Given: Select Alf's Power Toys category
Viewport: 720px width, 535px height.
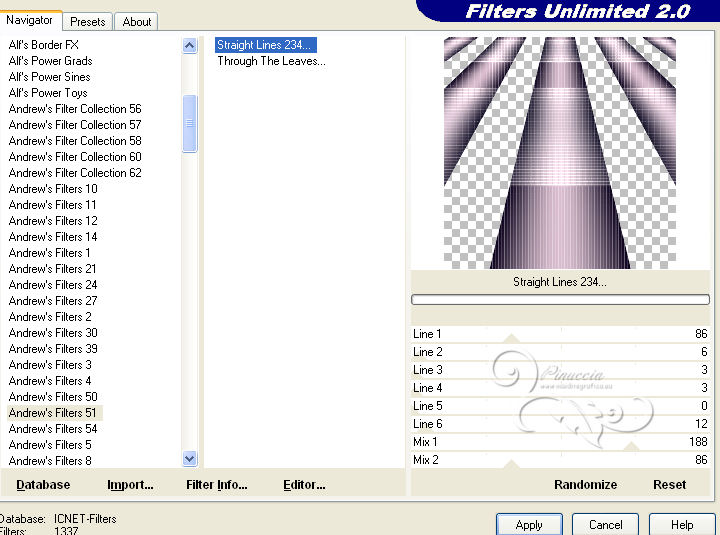Looking at the screenshot, I should 48,93.
